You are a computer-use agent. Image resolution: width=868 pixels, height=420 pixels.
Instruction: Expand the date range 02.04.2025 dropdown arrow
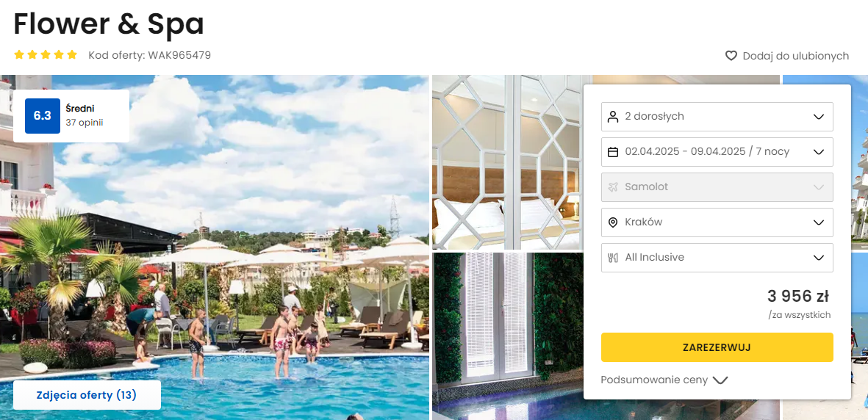pos(819,151)
